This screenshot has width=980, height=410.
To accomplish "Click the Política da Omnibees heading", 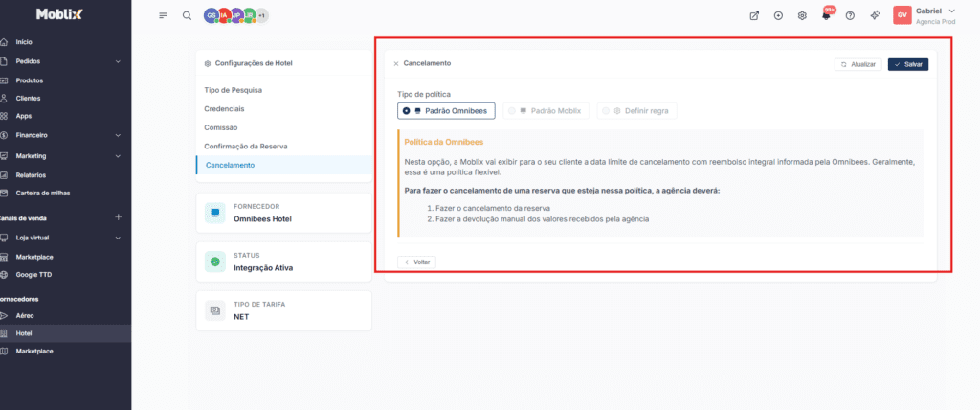I will (x=444, y=142).
